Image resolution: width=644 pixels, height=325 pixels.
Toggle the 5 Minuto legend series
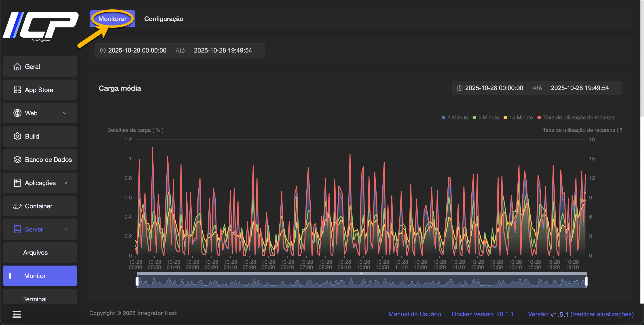pos(485,118)
